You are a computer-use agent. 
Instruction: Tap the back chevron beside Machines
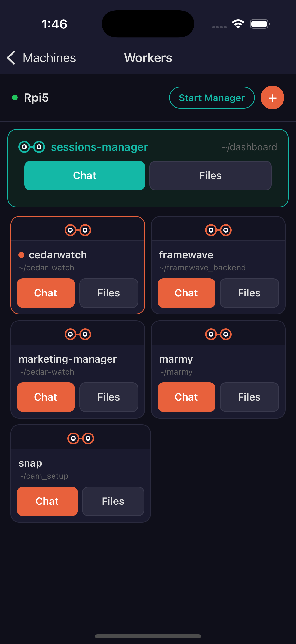coord(11,58)
